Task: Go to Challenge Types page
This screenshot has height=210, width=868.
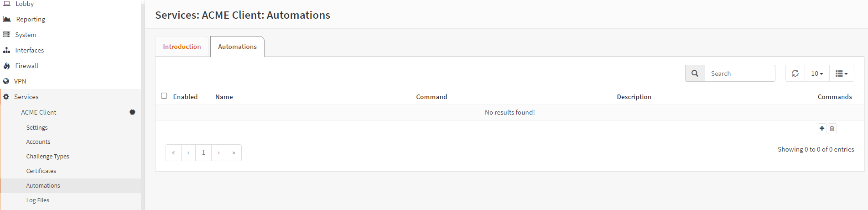Action: tap(47, 156)
